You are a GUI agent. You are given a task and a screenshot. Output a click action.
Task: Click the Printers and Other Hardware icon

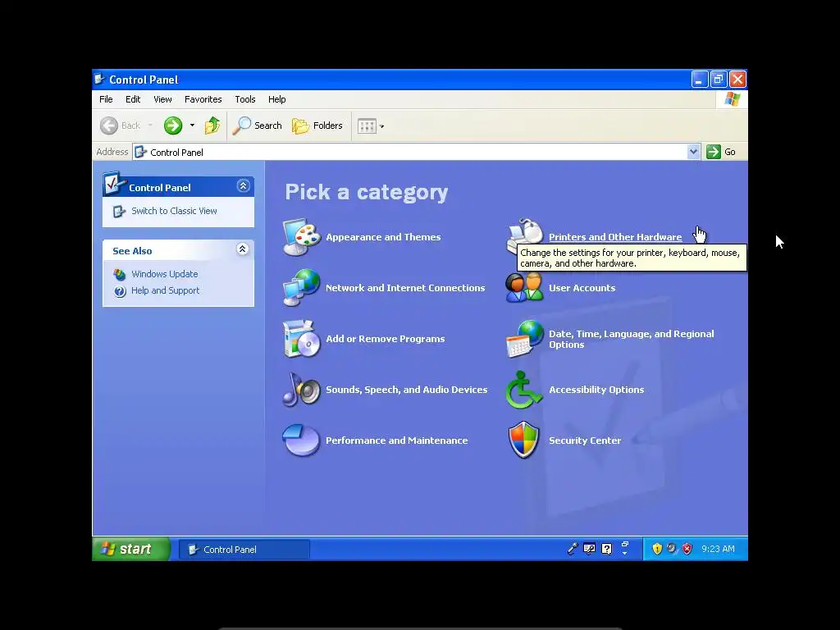524,237
